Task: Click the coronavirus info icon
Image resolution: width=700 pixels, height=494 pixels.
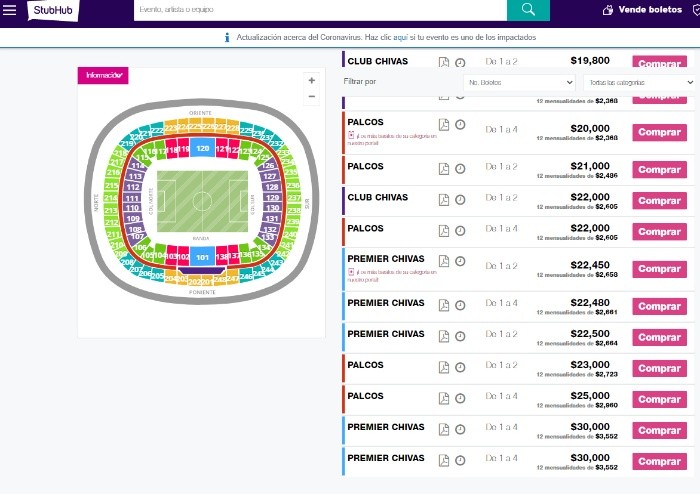Action: tap(227, 37)
